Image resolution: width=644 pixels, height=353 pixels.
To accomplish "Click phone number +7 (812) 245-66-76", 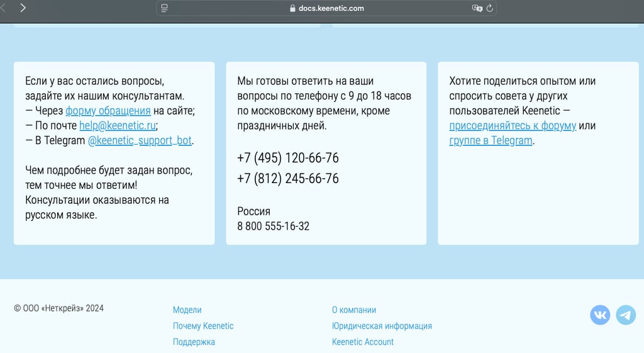I will coord(288,178).
